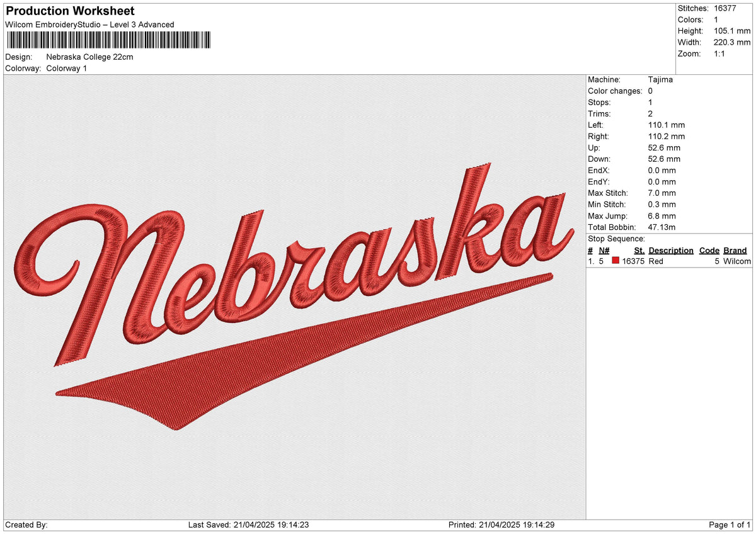The height and width of the screenshot is (534, 756).
Task: Select the Max Stitch value 7.0 mm
Action: (x=662, y=193)
